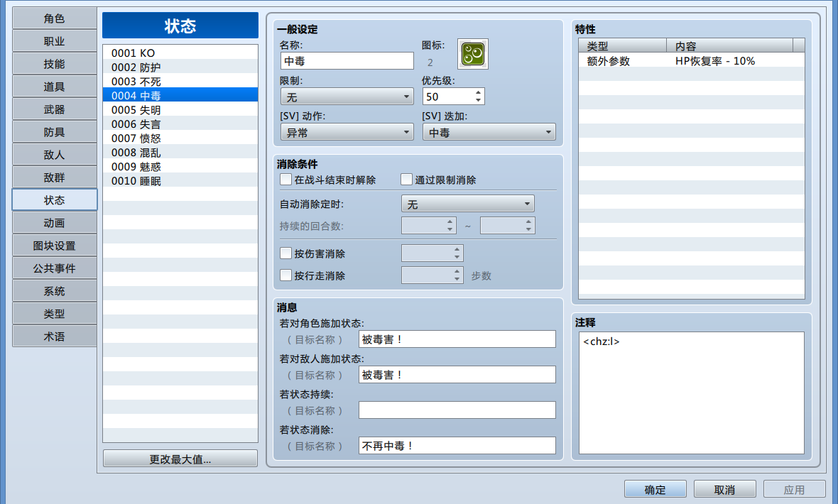Switch to the 系统 tab
Viewport: 838px width, 504px height.
click(55, 291)
